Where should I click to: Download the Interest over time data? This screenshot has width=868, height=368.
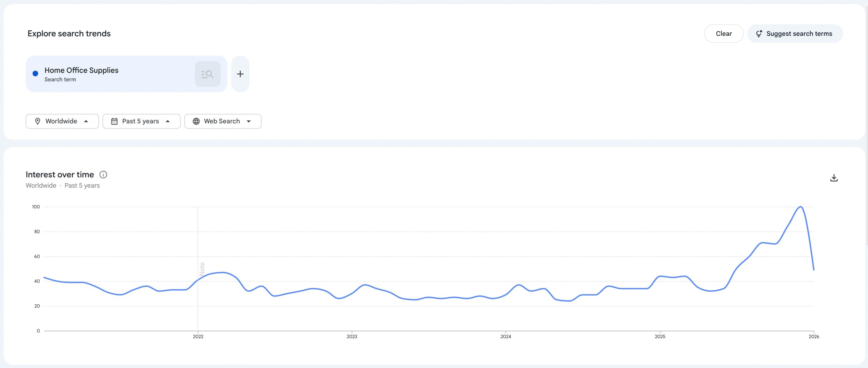(833, 178)
